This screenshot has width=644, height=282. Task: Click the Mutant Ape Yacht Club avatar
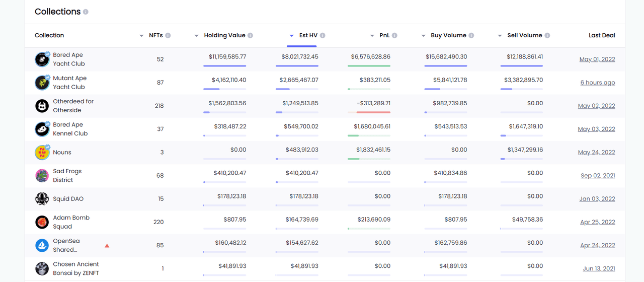pyautogui.click(x=42, y=83)
